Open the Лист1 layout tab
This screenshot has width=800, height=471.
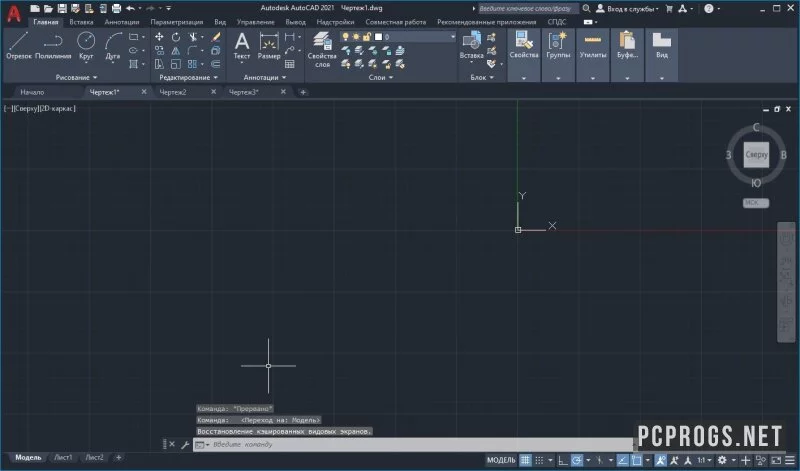tap(63, 457)
